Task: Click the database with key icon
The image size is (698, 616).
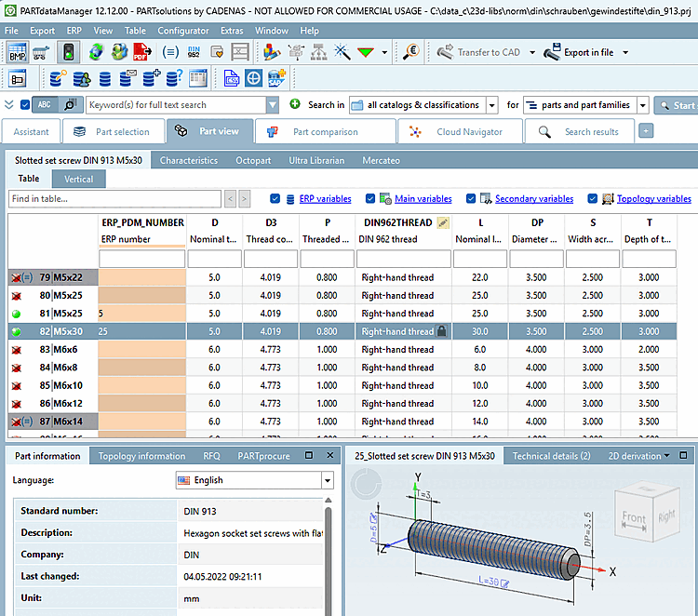Action: (58, 79)
